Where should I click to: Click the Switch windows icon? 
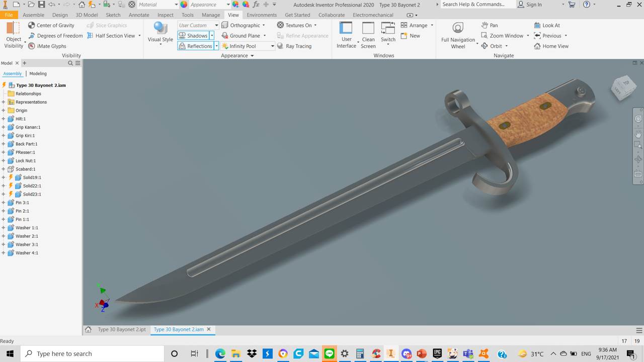(x=388, y=34)
